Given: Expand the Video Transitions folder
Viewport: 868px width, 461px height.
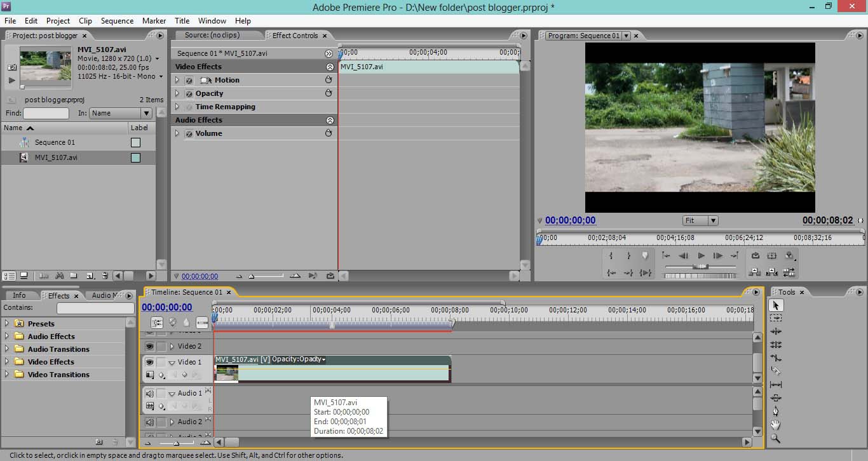Looking at the screenshot, I should 7,375.
